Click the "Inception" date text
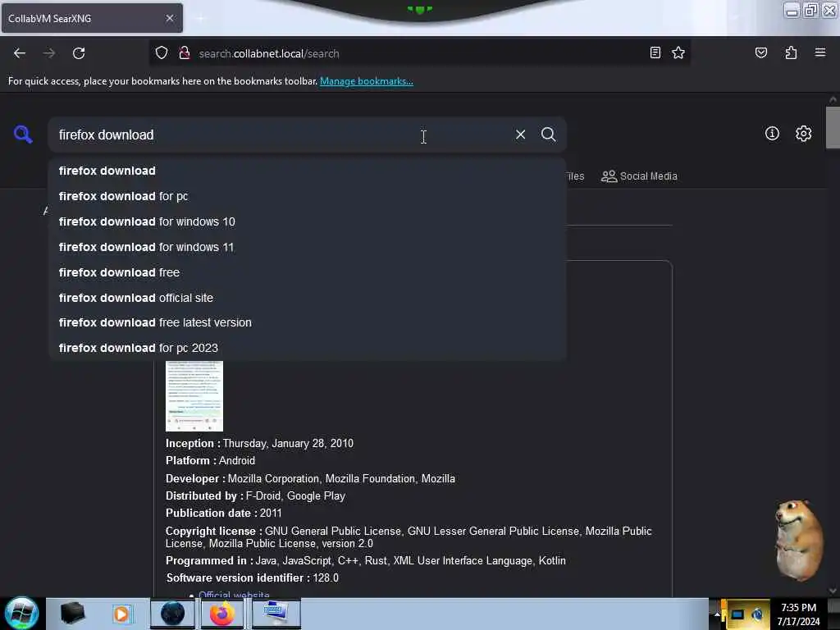840x630 pixels. click(x=259, y=444)
